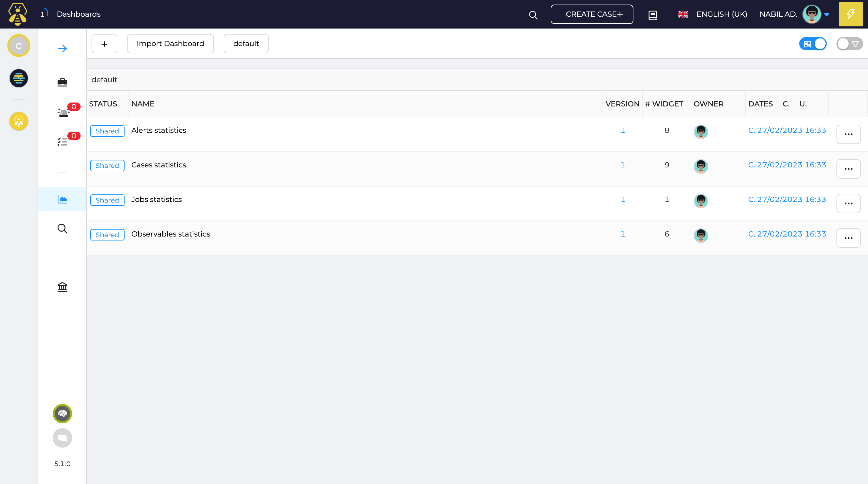
Task: Click the Cortex brain icon in sidebar
Action: click(62, 414)
